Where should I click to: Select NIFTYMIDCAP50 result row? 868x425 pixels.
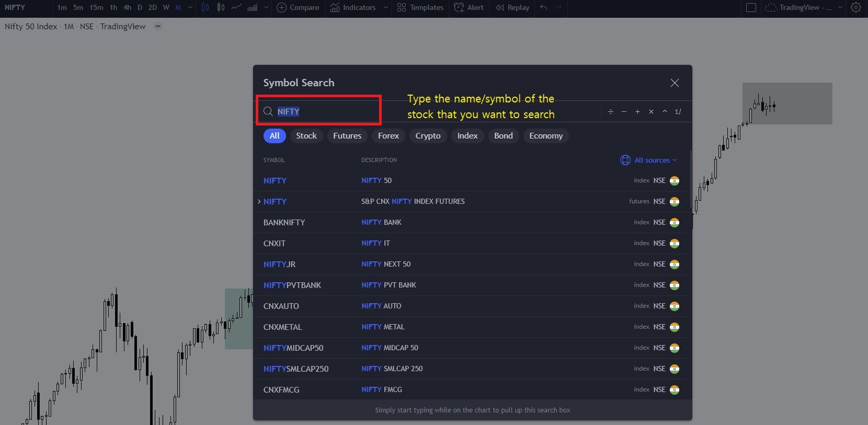[472, 348]
